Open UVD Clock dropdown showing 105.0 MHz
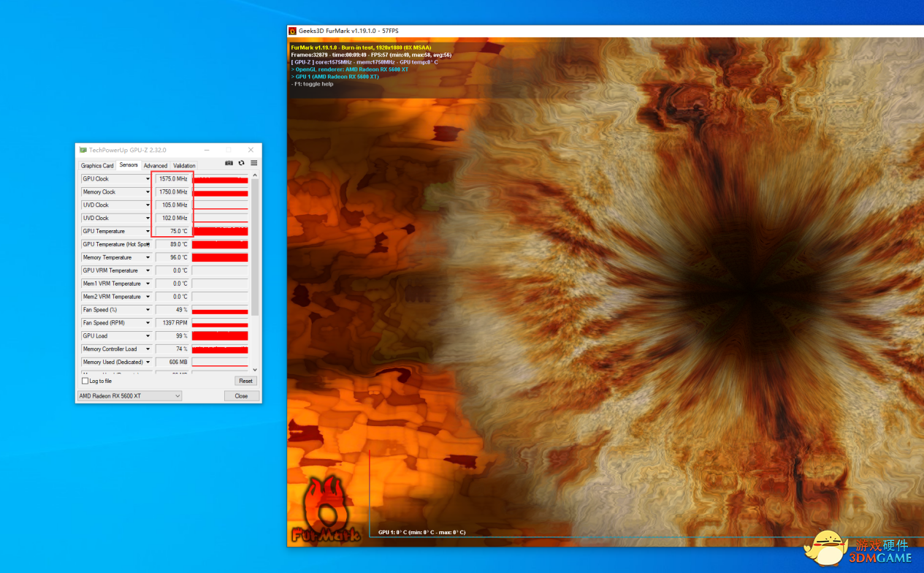This screenshot has width=924, height=573. pos(148,205)
